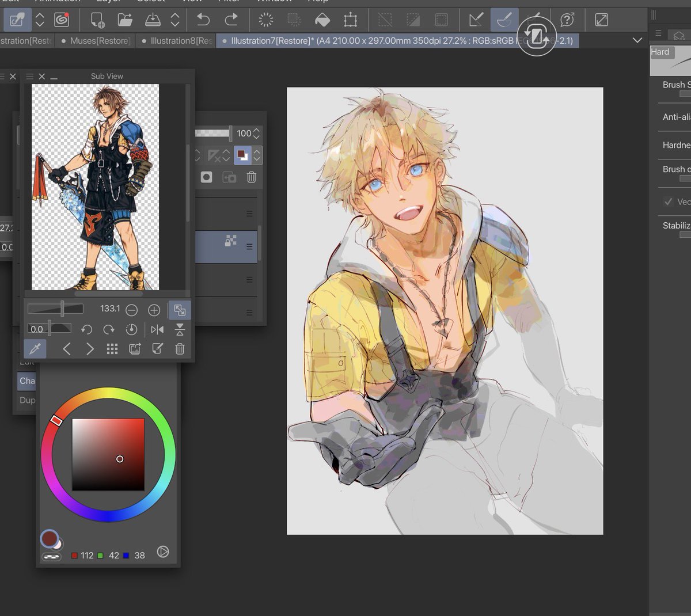The image size is (691, 616).
Task: Expand the up-down chevron beside the Clip Studio icon
Action: (x=40, y=20)
